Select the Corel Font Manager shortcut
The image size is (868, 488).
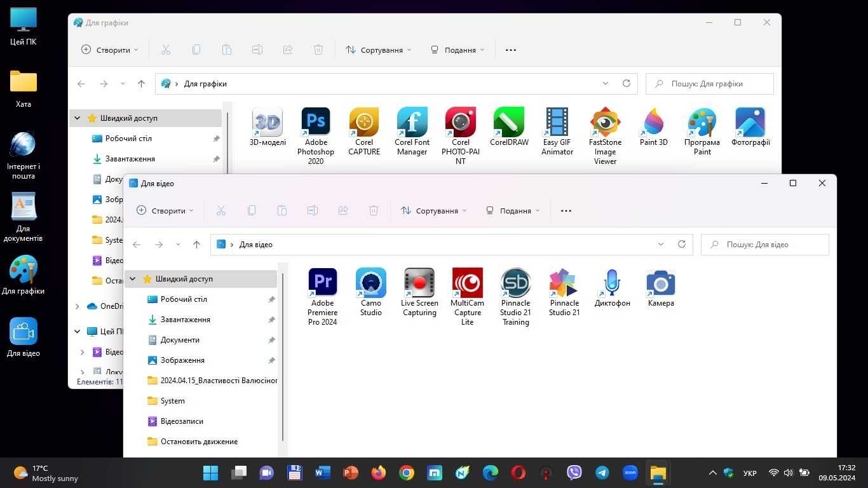click(412, 132)
